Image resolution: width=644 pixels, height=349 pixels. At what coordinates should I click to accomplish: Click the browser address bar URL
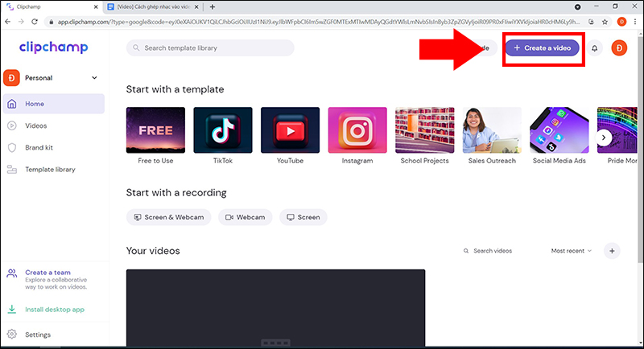(319, 23)
